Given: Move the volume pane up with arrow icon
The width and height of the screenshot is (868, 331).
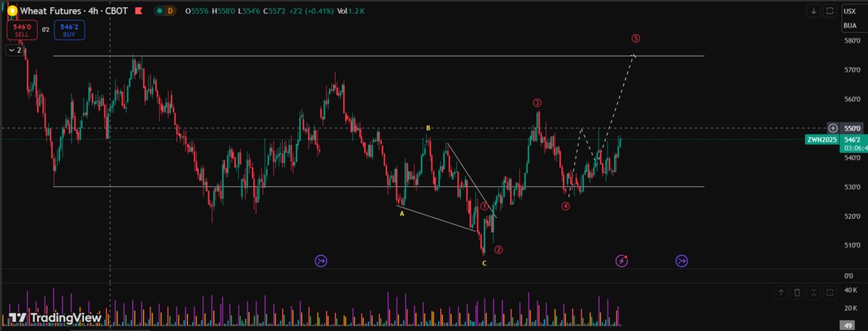Looking at the screenshot, I should pos(781,292).
